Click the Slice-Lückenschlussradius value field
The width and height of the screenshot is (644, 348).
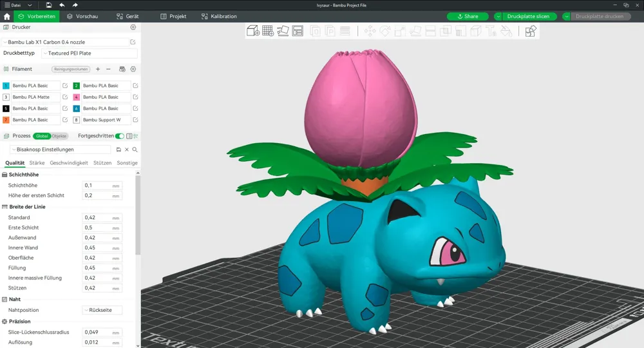[102, 332]
